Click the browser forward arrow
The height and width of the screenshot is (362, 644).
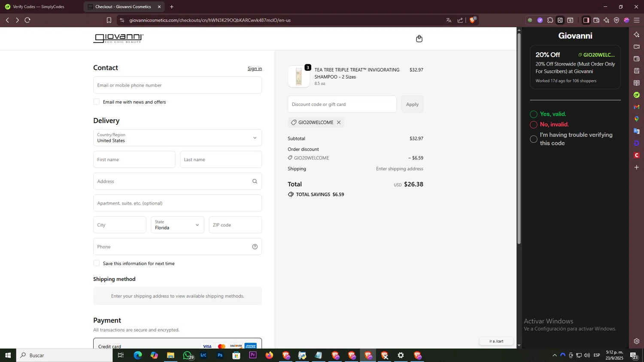click(x=17, y=20)
